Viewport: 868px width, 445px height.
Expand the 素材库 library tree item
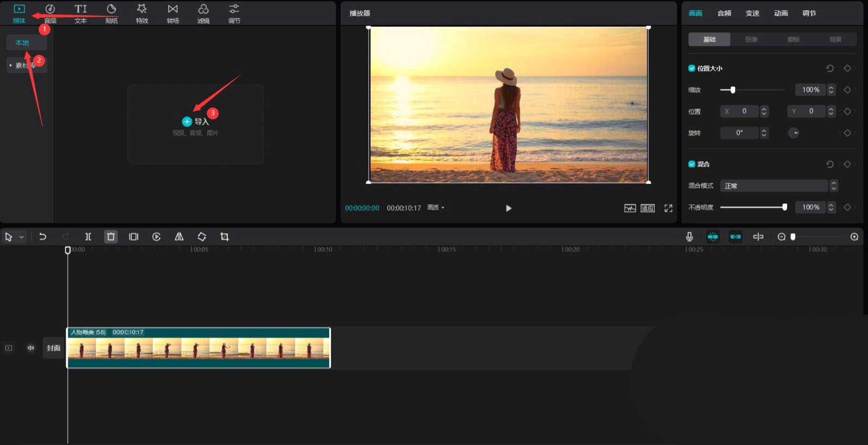point(11,65)
